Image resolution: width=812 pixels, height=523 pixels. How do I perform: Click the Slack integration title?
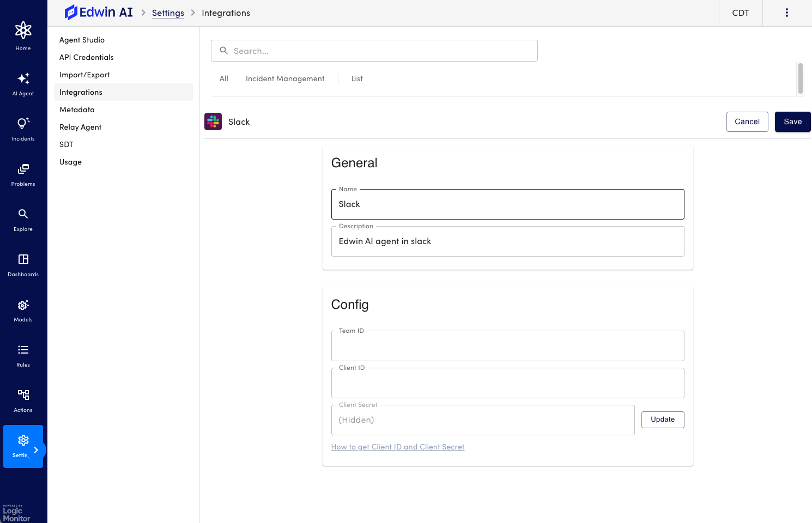click(x=239, y=122)
